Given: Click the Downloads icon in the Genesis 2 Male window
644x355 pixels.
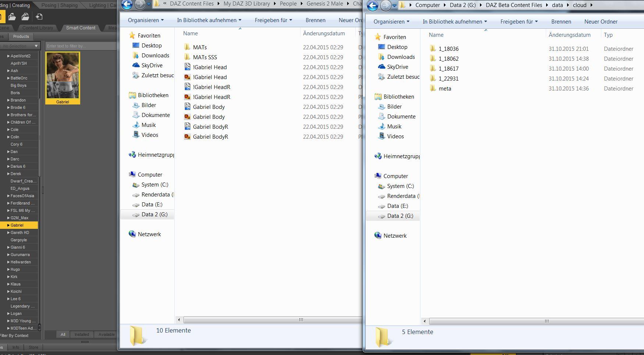Looking at the screenshot, I should tap(136, 55).
